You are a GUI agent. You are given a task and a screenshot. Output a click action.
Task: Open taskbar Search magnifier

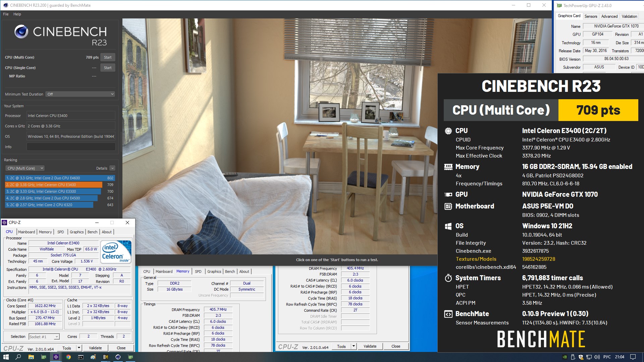(x=18, y=357)
